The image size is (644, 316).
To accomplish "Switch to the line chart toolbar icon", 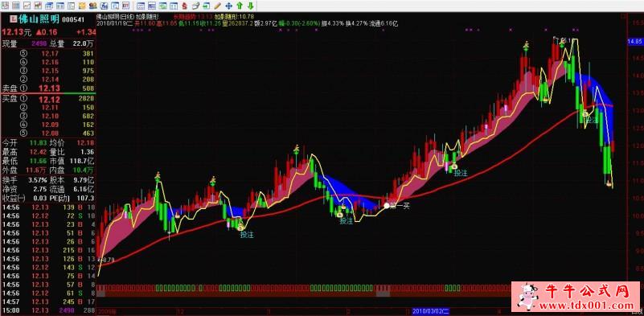I will coord(27,6).
